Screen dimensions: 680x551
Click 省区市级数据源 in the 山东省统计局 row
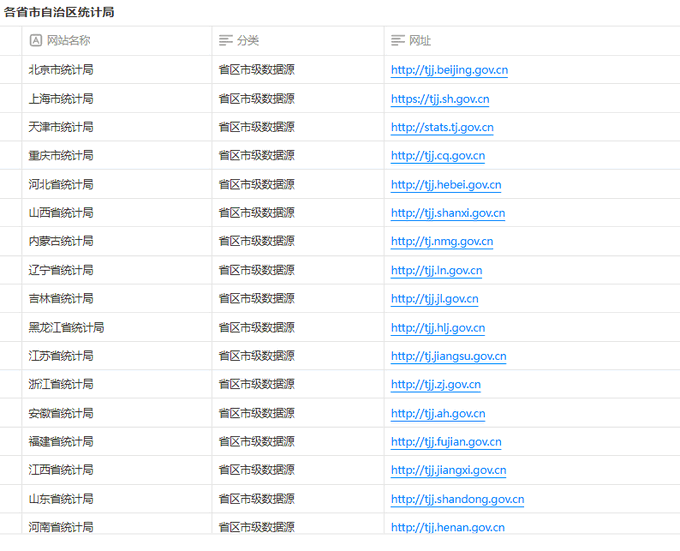(257, 499)
